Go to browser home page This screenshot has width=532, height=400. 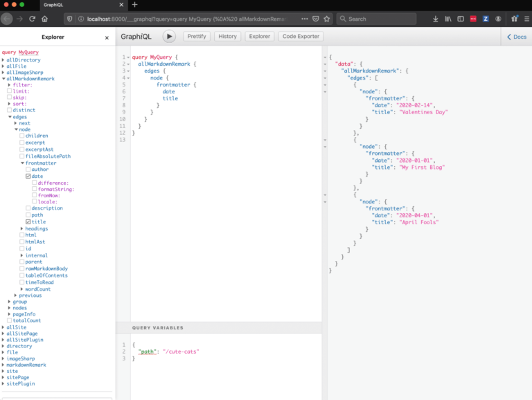44,19
